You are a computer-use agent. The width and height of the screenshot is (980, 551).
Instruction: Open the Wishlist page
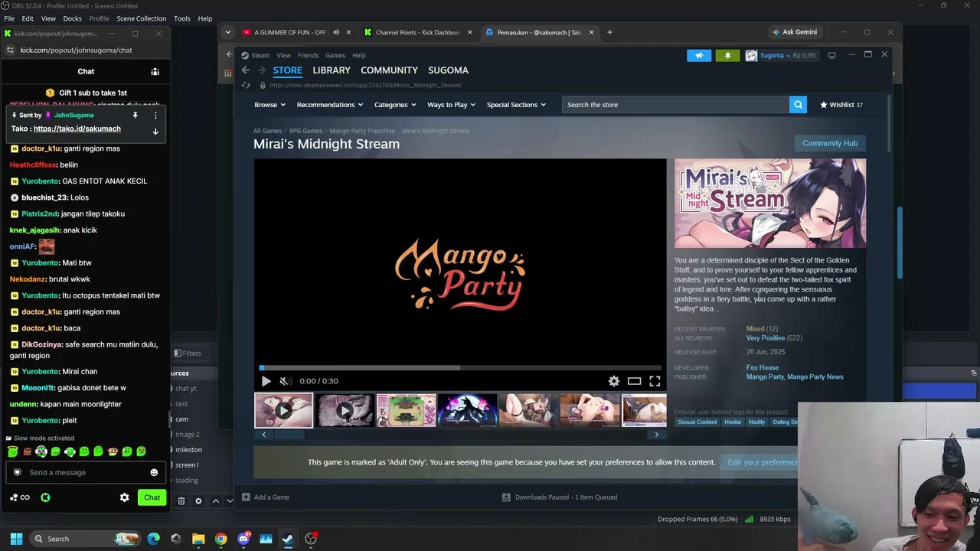tap(841, 105)
